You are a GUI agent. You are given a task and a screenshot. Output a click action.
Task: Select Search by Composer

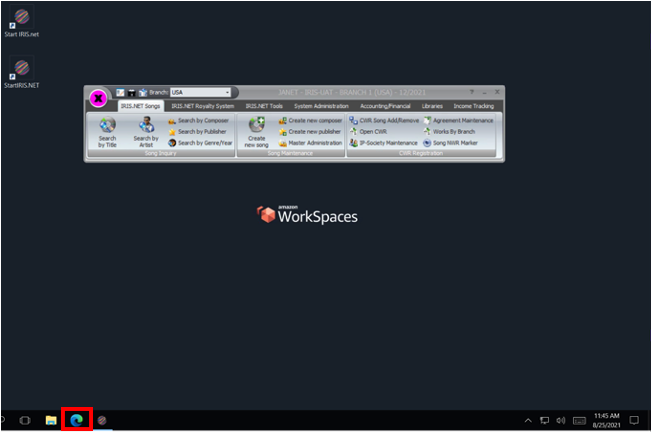(x=198, y=120)
